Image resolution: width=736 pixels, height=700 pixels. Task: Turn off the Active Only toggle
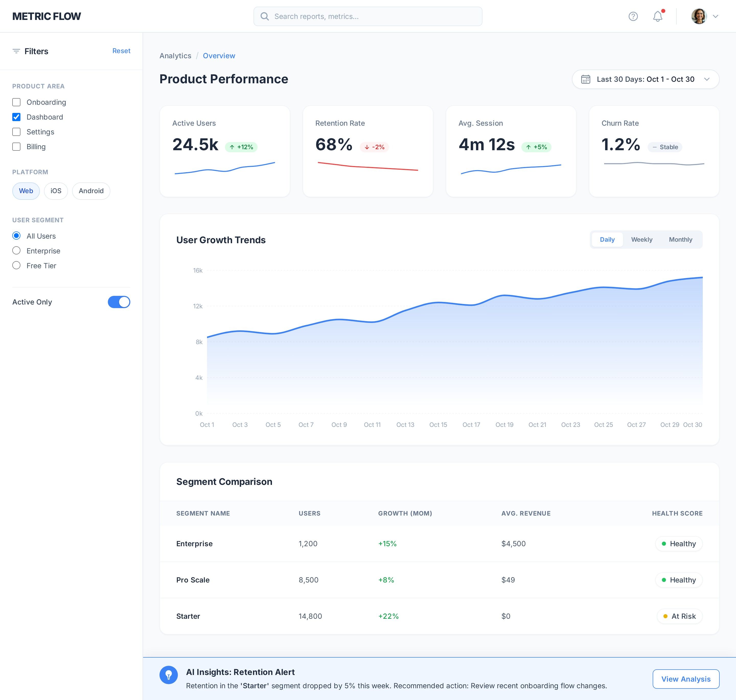coord(119,302)
